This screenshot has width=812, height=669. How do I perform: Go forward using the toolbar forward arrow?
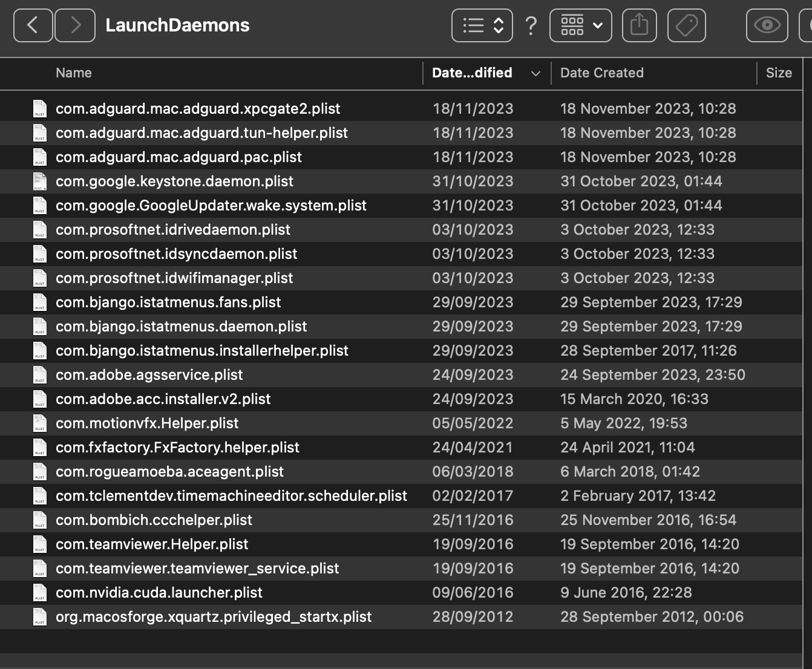(75, 25)
